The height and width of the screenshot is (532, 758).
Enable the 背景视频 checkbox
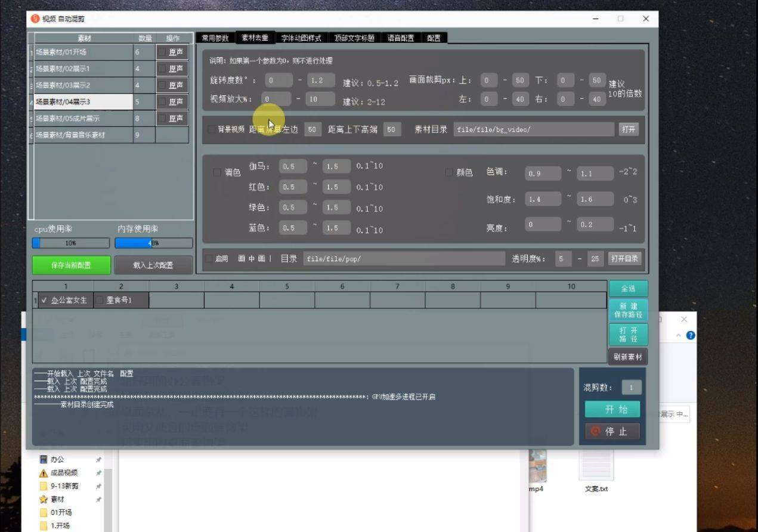point(211,129)
